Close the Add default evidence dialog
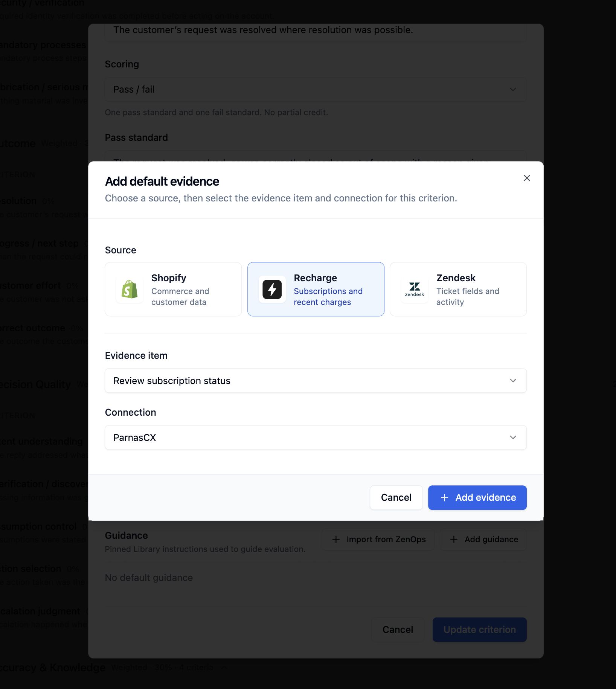The image size is (616, 689). point(527,178)
